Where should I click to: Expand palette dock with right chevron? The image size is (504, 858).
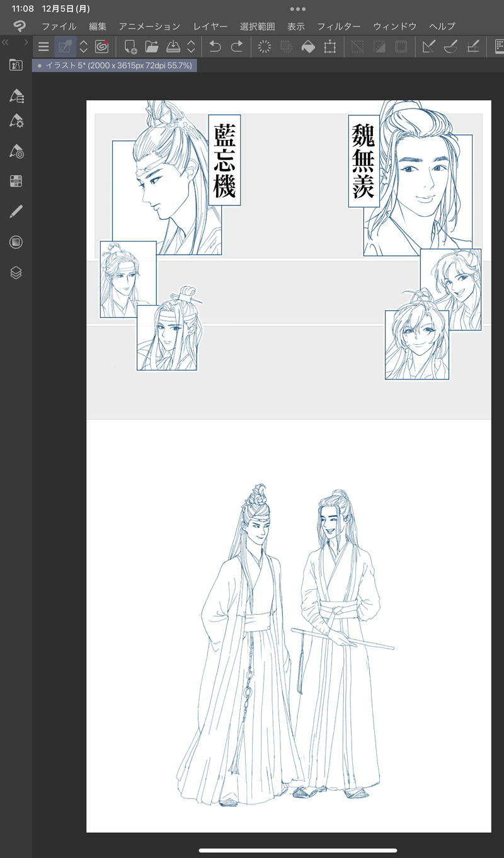coord(26,42)
